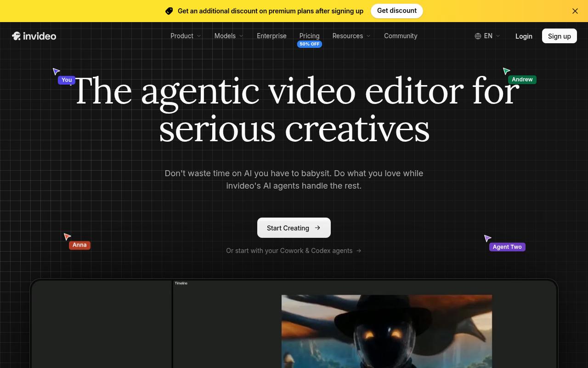
Task: Open the Enterprise page
Action: 271,36
